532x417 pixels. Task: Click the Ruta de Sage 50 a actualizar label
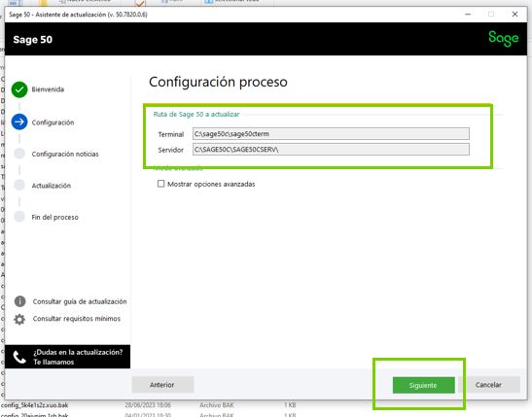pos(196,115)
